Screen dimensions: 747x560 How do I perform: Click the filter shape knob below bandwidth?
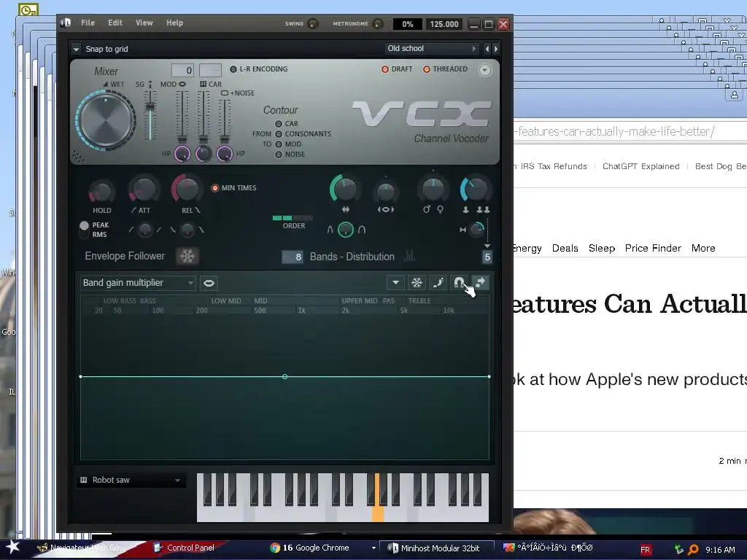click(x=346, y=230)
